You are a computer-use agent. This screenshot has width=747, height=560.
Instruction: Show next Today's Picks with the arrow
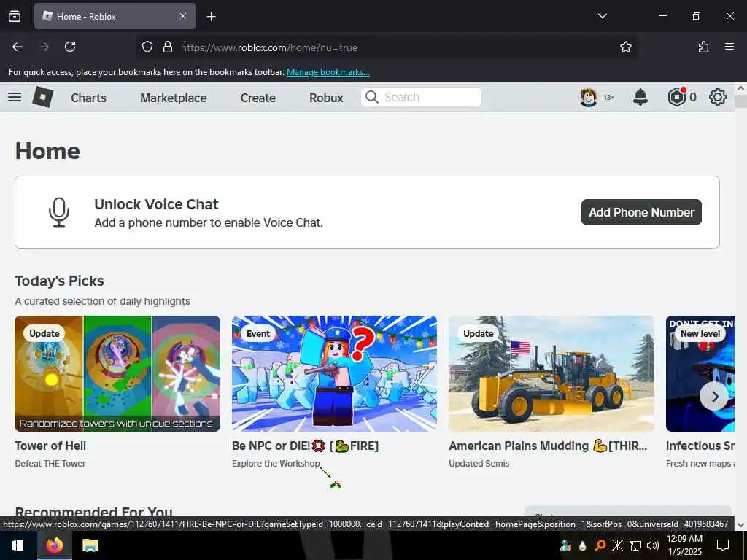pyautogui.click(x=714, y=396)
